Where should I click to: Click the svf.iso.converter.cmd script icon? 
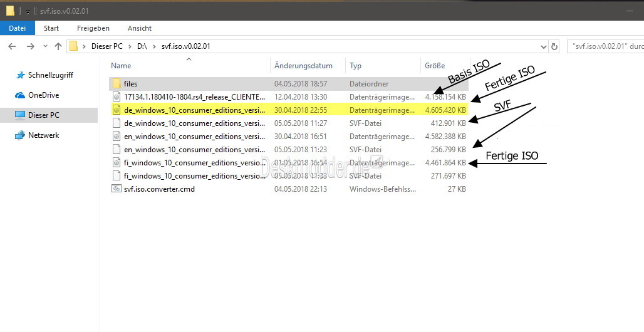click(117, 189)
